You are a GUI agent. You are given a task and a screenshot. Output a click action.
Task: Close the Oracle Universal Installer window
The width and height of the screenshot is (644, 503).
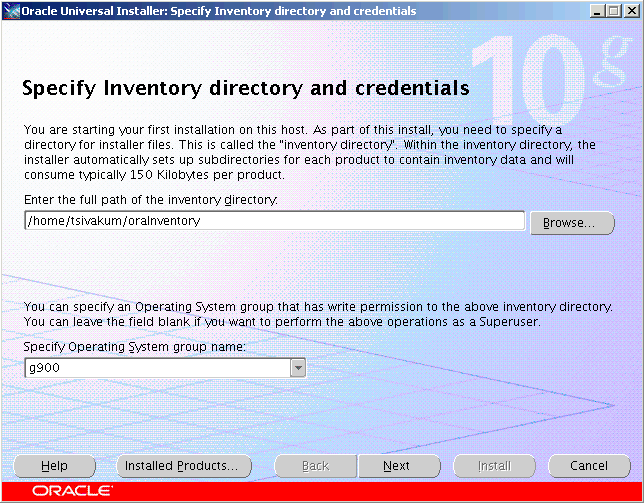[x=631, y=11]
